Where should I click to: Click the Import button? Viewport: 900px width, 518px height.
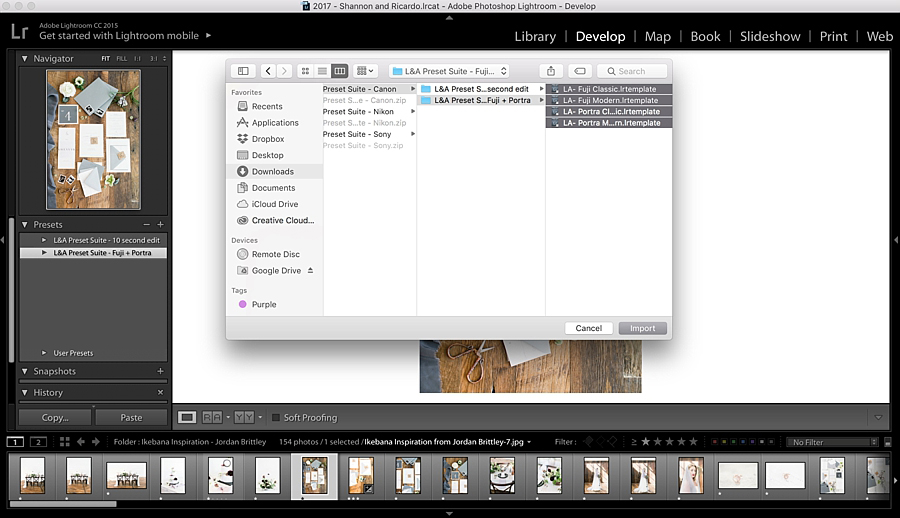click(x=642, y=328)
